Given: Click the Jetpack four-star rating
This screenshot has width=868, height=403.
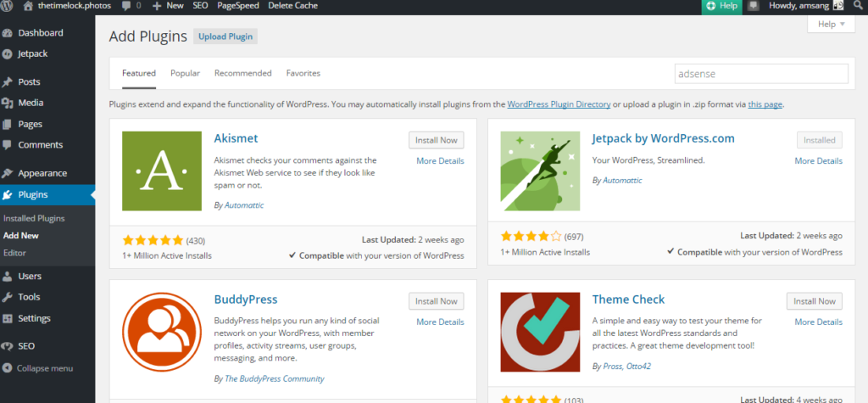Looking at the screenshot, I should click(531, 237).
